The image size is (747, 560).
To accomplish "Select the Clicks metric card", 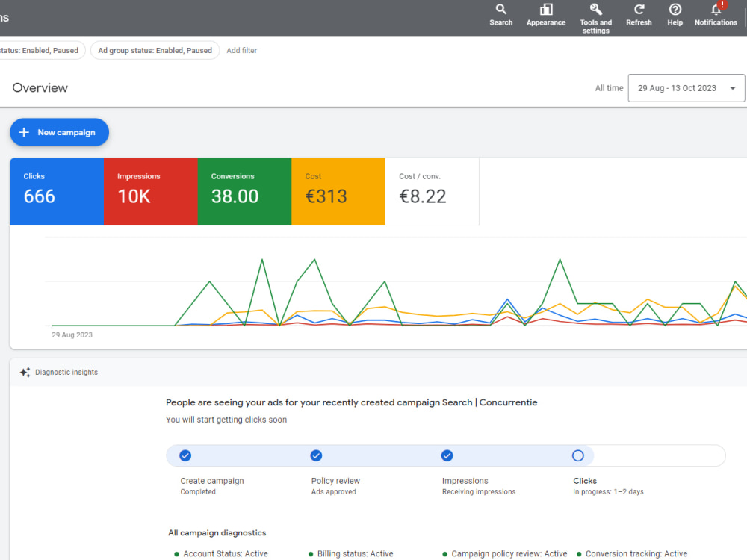I will (x=56, y=191).
